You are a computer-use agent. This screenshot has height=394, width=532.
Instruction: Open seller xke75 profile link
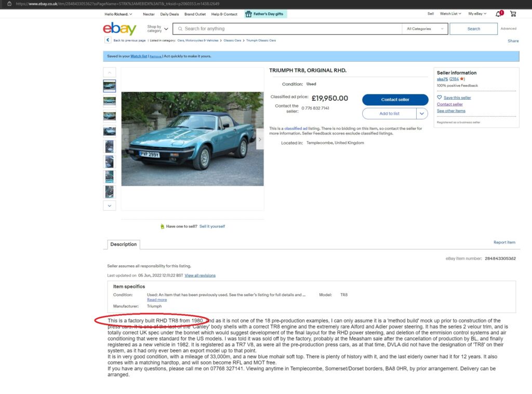point(443,79)
